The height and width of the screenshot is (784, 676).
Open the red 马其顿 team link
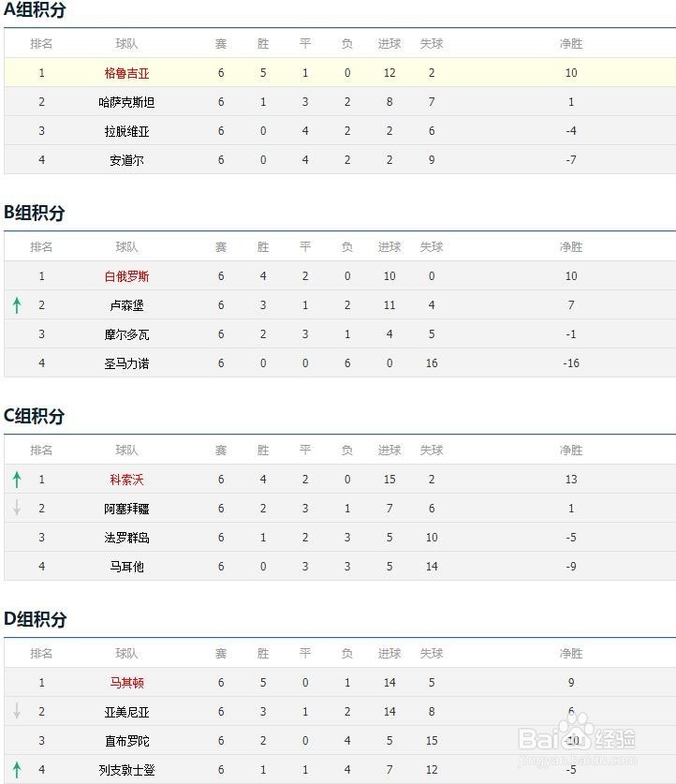click(x=126, y=683)
